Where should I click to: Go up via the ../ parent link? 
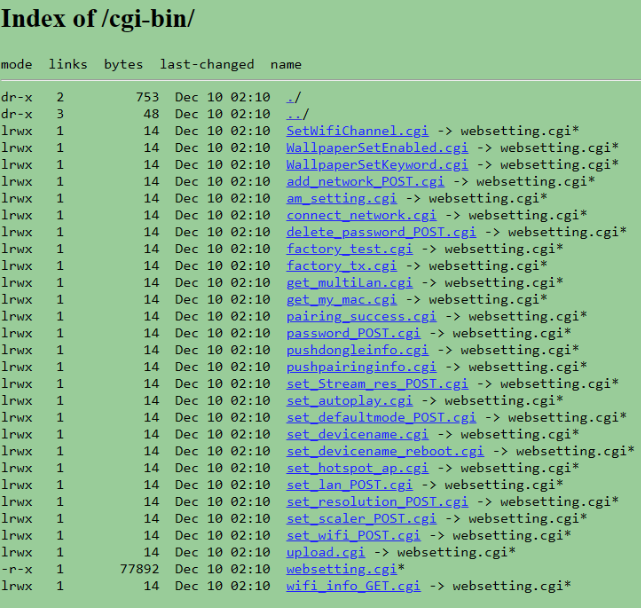[x=294, y=114]
